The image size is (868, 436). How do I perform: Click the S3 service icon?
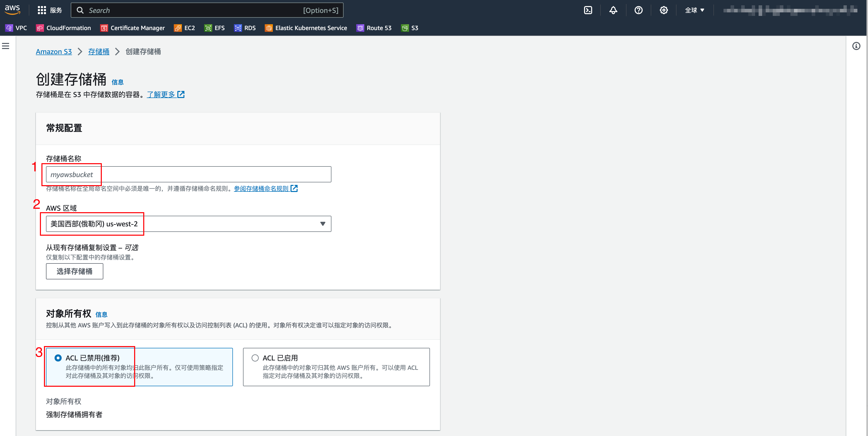[405, 28]
